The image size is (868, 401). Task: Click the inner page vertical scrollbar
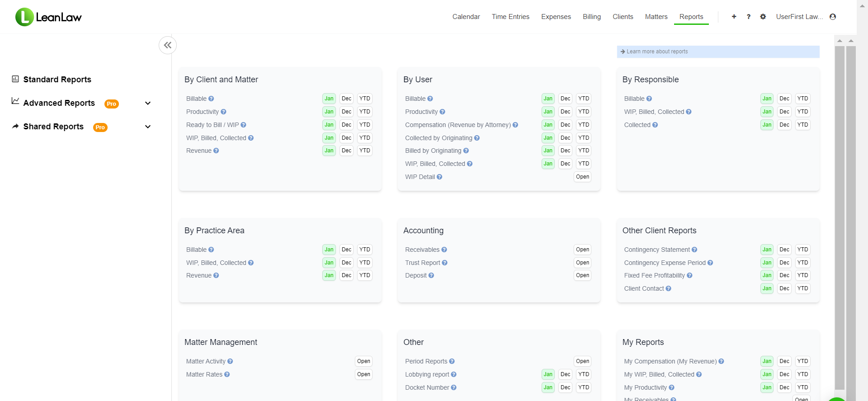pos(840,217)
